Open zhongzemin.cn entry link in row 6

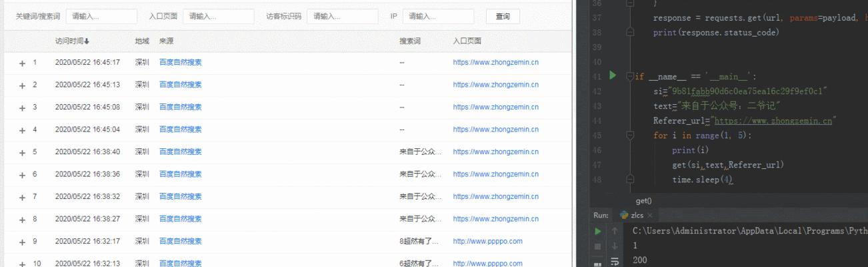point(495,174)
